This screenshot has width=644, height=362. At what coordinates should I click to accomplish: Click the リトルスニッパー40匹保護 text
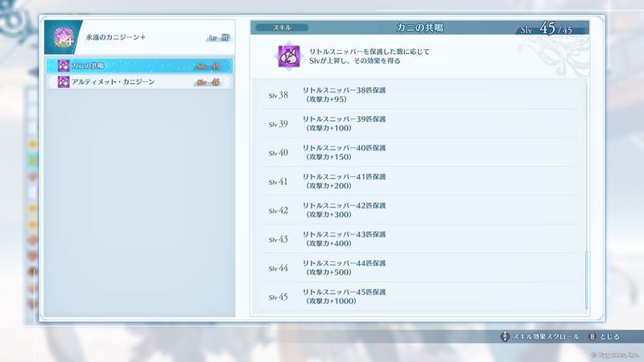pyautogui.click(x=345, y=148)
